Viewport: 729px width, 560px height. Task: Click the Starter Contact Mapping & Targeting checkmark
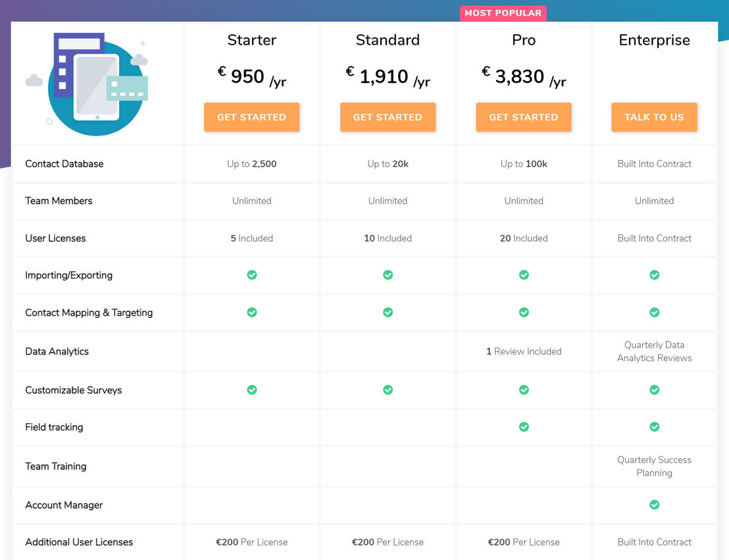252,312
